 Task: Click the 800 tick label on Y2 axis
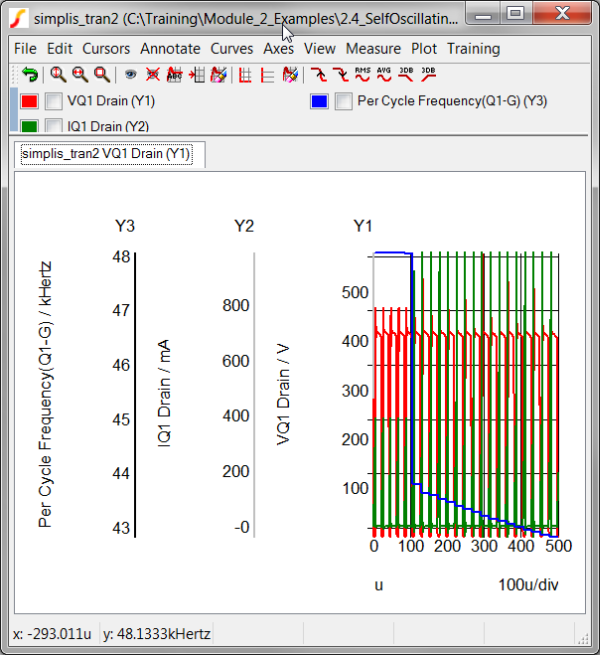236,305
